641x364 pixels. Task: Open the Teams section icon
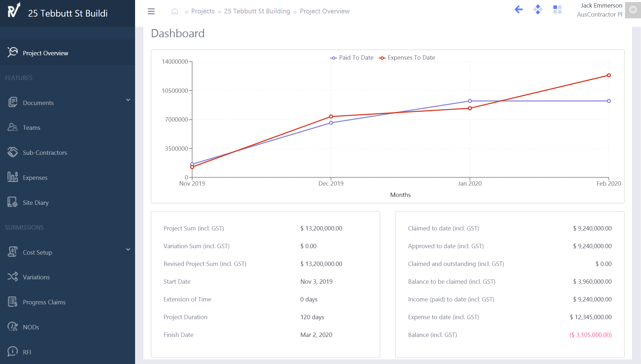point(12,127)
